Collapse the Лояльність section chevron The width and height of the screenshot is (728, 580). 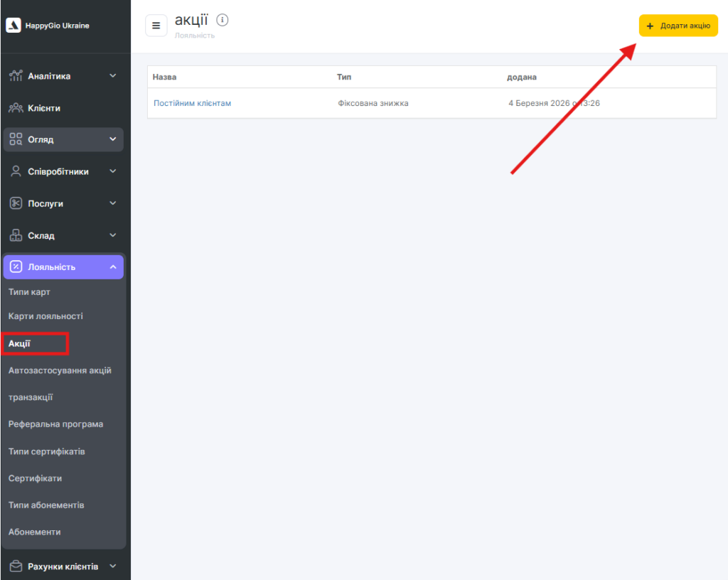tap(112, 267)
